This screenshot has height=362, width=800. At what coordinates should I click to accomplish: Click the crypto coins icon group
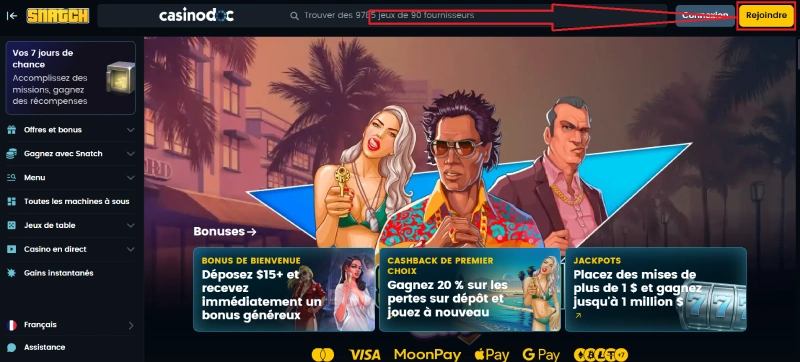(601, 355)
